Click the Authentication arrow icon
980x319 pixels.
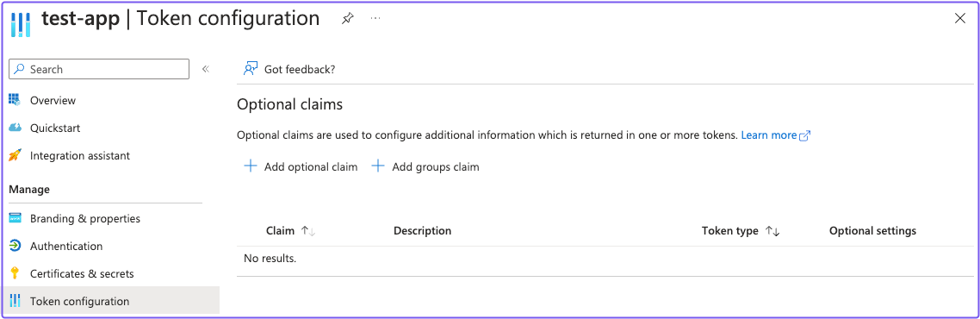[x=15, y=246]
